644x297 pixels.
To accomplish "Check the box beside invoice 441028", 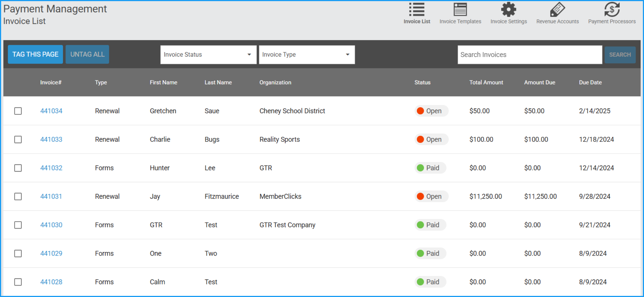I will click(18, 282).
